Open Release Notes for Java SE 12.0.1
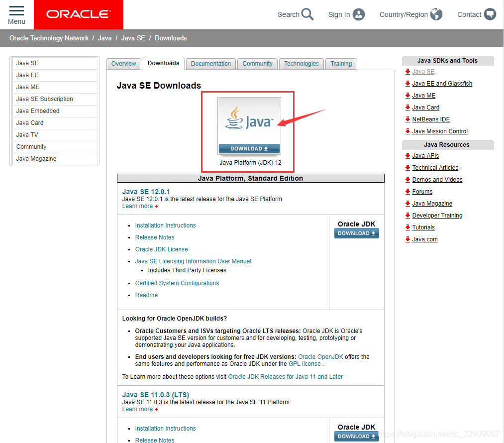Image resolution: width=504 pixels, height=443 pixels. [155, 237]
